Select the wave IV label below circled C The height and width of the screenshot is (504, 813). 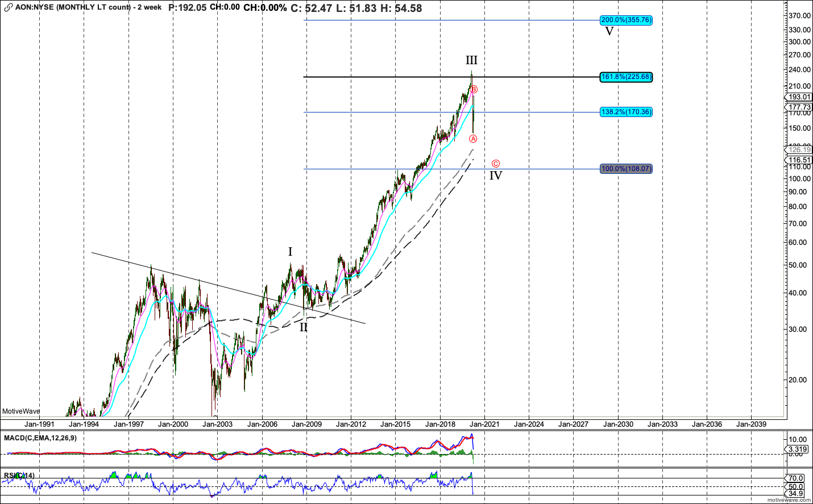(496, 176)
